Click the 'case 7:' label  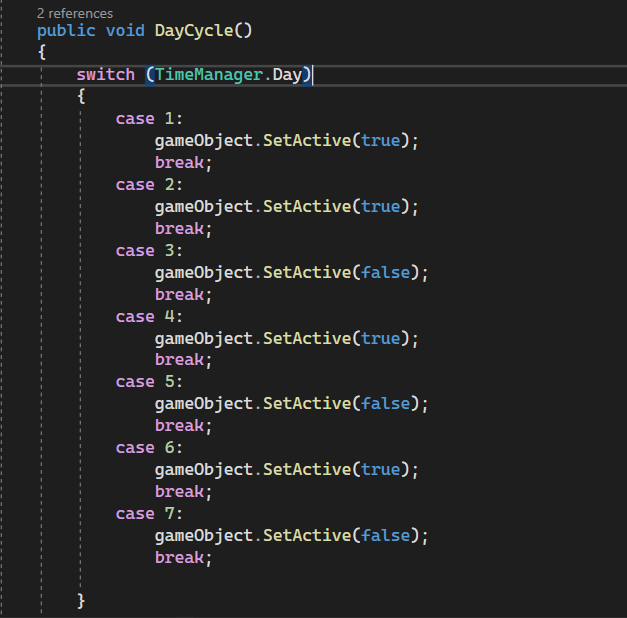(149, 514)
